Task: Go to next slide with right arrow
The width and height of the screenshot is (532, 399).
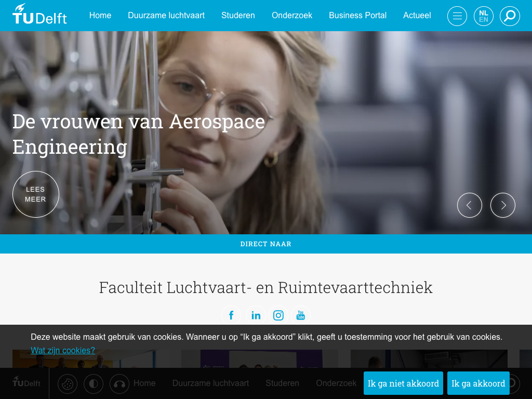Action: (x=503, y=205)
